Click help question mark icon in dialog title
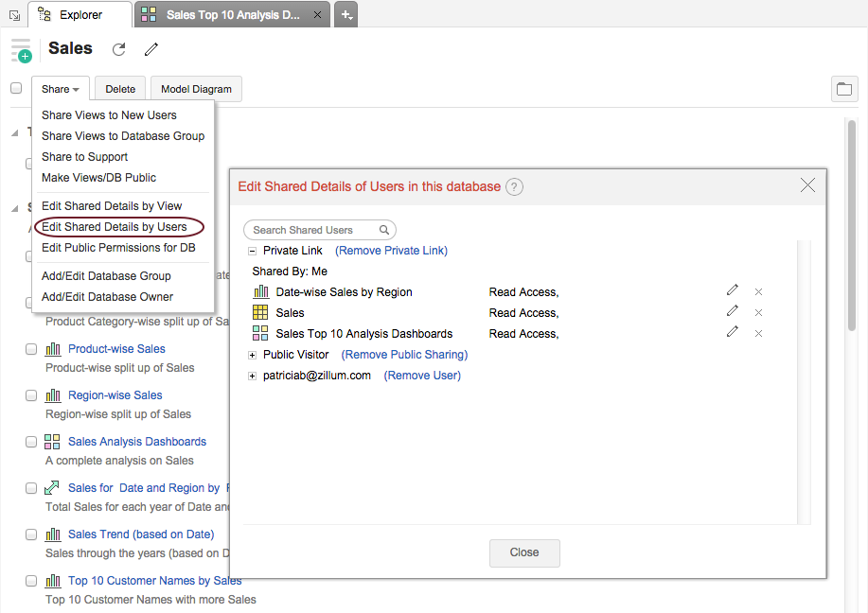This screenshot has height=613, width=868. tap(514, 186)
